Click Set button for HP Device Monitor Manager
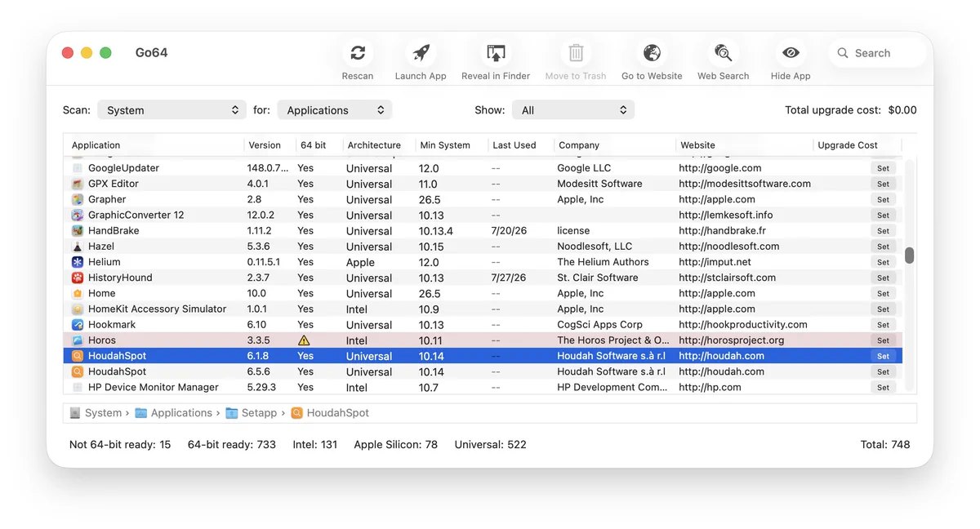This screenshot has height=529, width=980. tap(883, 388)
